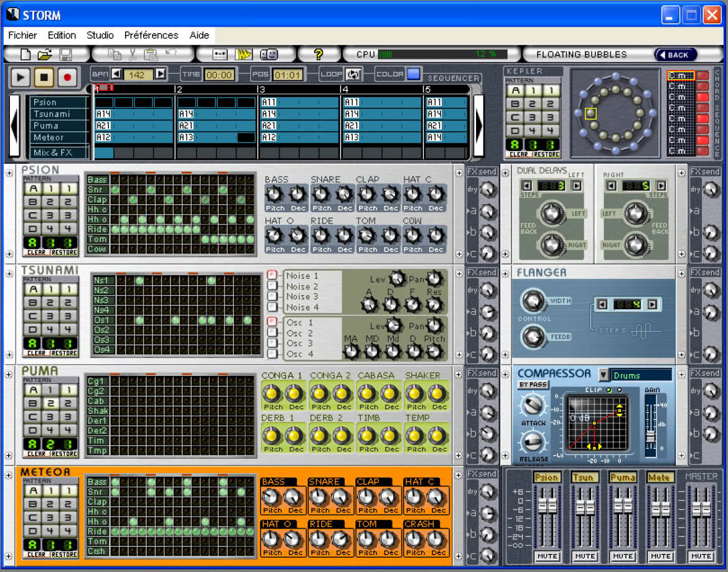Viewport: 728px width, 572px height.
Task: Click the scissors cut icon
Action: (133, 55)
